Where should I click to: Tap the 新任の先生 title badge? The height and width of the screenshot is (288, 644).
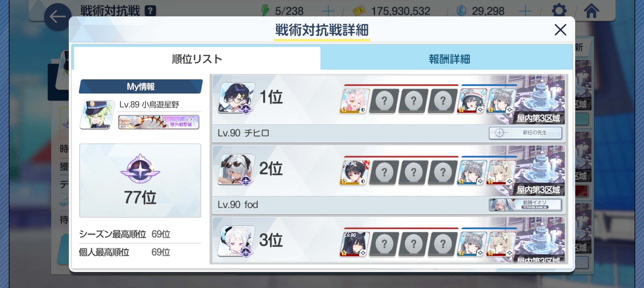525,133
